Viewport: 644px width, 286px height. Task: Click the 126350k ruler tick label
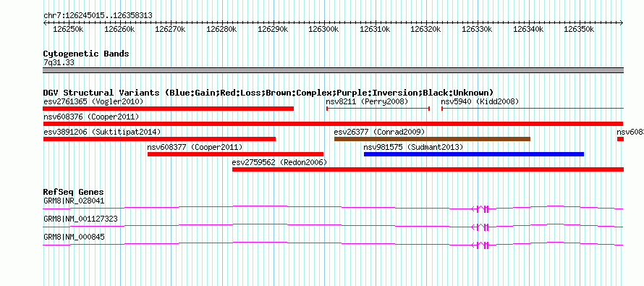pyautogui.click(x=579, y=30)
